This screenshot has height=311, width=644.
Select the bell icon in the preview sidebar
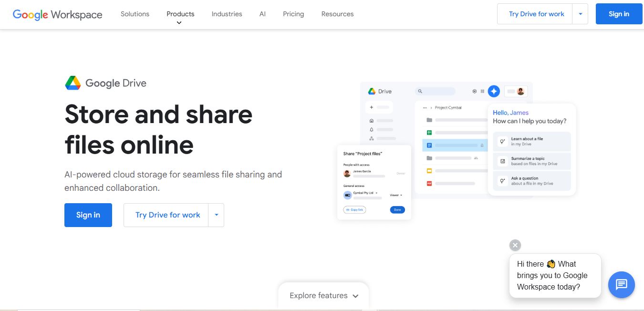pyautogui.click(x=372, y=129)
